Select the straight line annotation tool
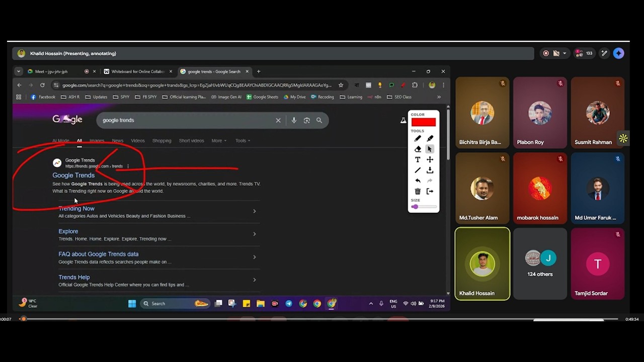Screen dimensions: 644x362 (x=418, y=170)
